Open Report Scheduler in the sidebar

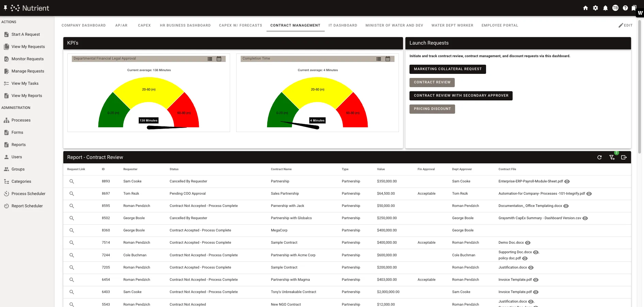pos(27,206)
